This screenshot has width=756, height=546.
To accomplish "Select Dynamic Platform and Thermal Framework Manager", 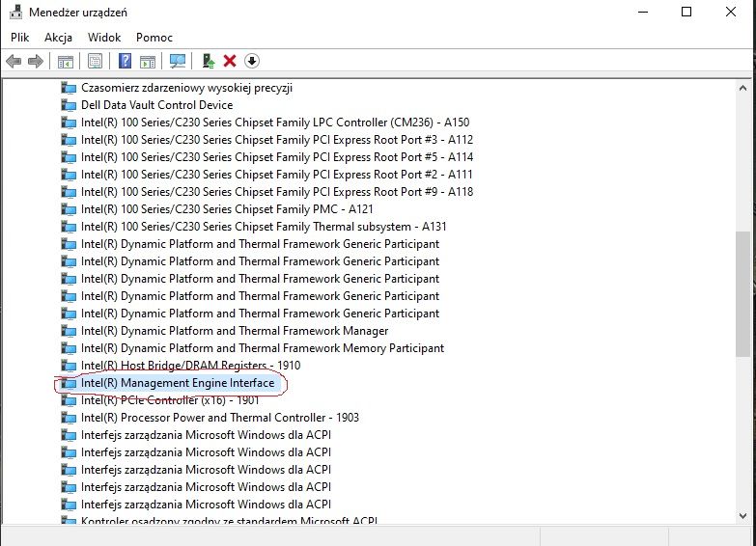I will pyautogui.click(x=235, y=331).
